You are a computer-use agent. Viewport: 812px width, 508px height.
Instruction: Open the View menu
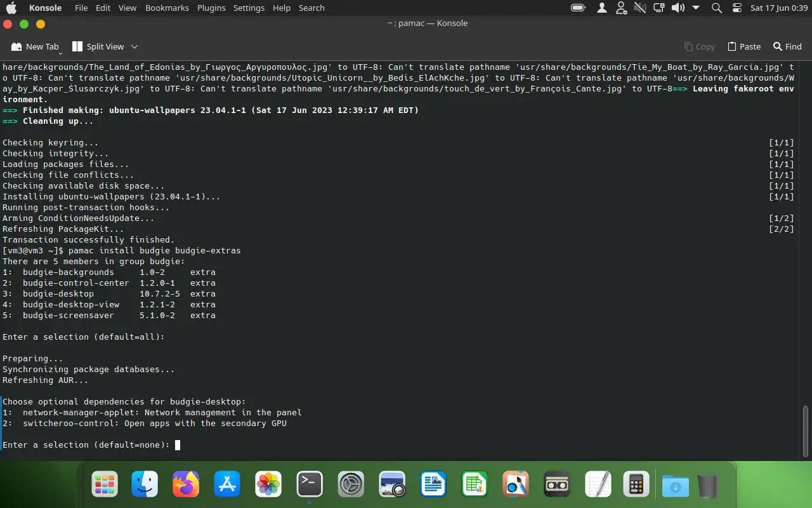[128, 8]
